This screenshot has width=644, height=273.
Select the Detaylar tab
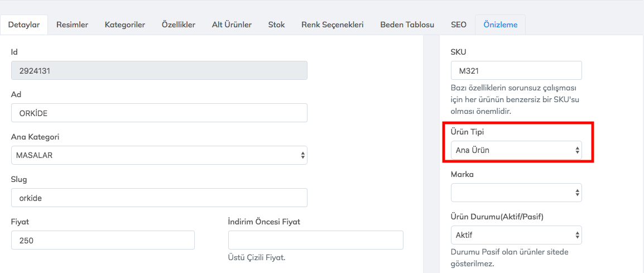tap(24, 25)
